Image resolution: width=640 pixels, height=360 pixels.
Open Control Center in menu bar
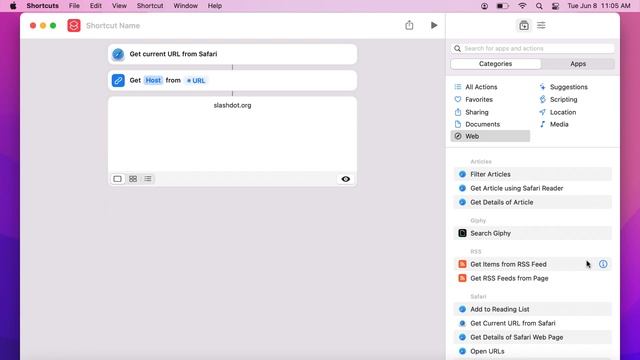point(556,6)
